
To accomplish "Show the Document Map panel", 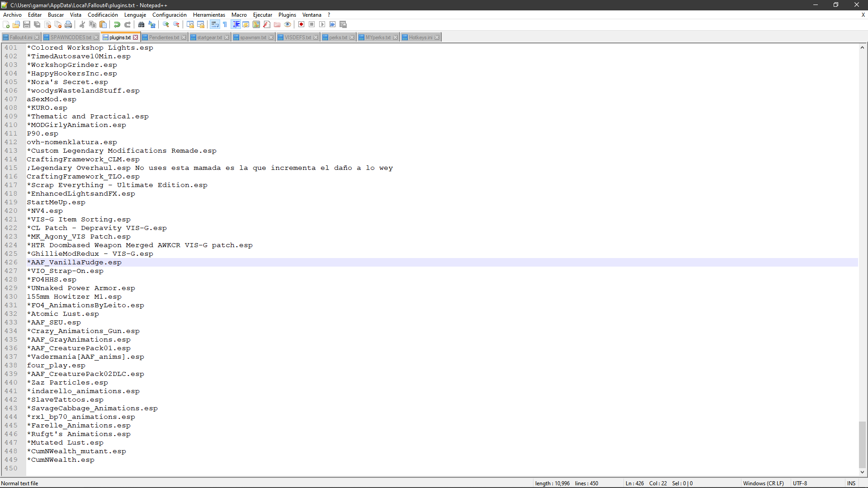I will click(256, 24).
